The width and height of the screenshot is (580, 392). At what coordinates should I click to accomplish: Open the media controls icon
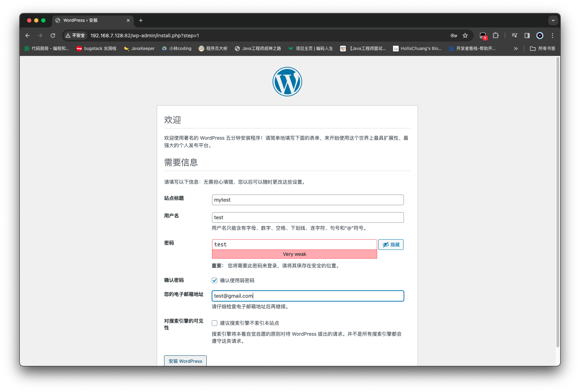tap(514, 36)
